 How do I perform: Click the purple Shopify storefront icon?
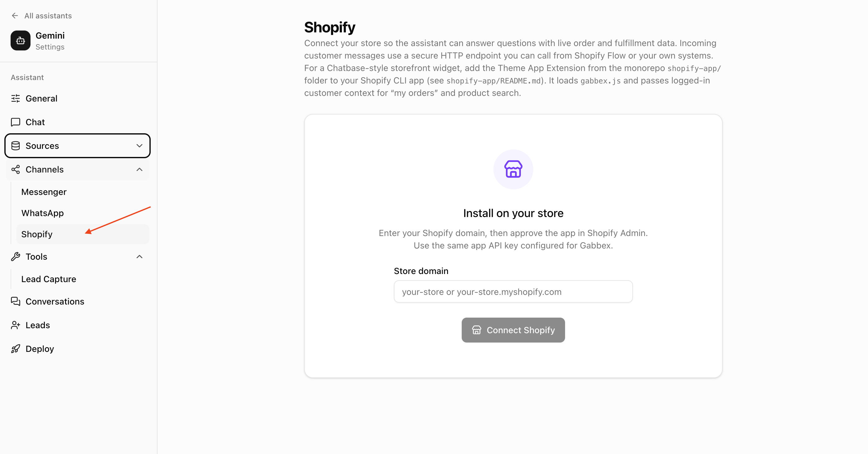click(x=513, y=169)
